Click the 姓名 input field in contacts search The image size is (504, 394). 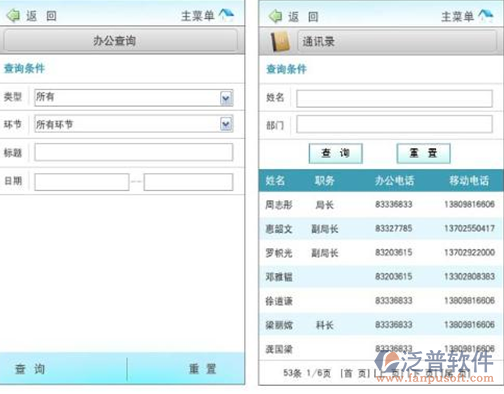pos(394,98)
